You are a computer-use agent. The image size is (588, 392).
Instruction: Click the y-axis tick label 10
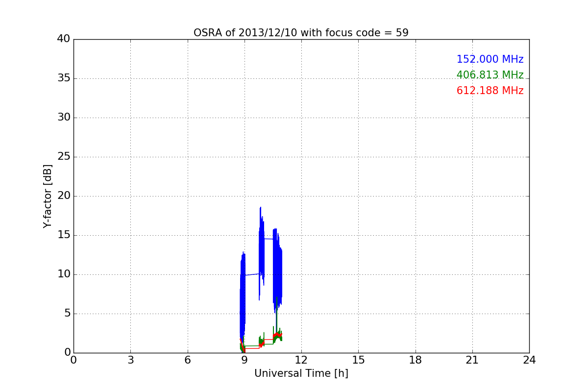tap(63, 274)
